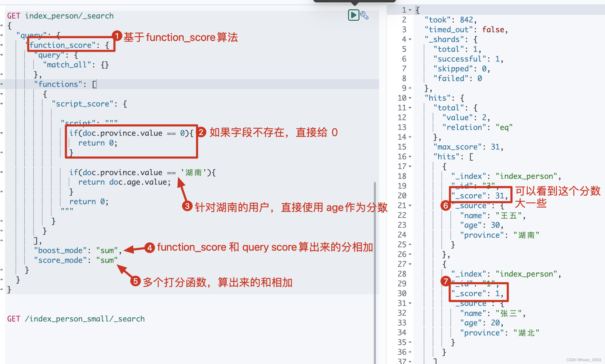Place cursor on GET index_person/_search line
Screen dimensions: 605x364
(60, 16)
